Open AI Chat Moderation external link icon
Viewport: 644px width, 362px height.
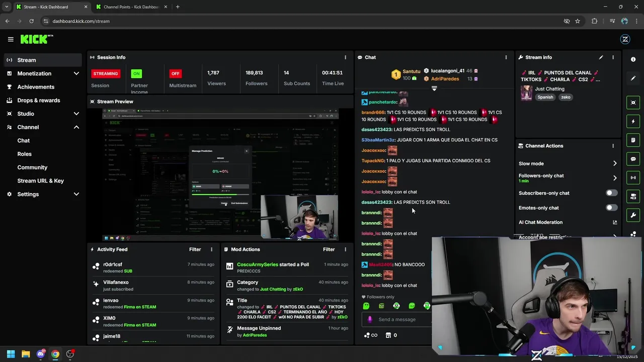coord(615,222)
